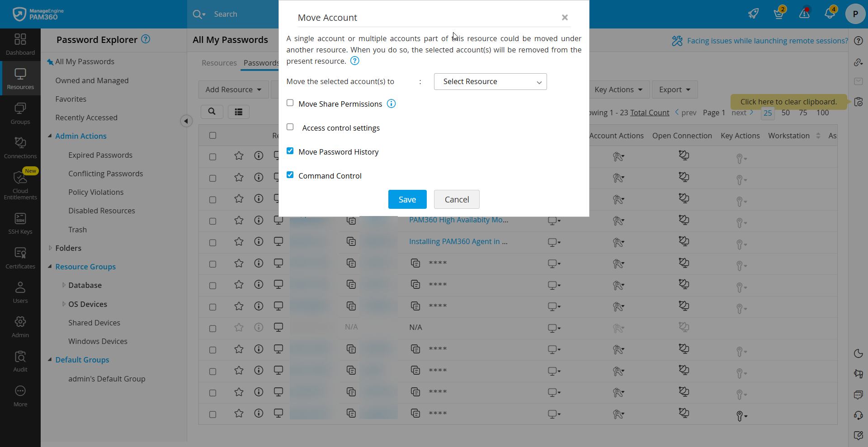Toggle dark mode via the moon icon
Viewport: 868px width, 447px height.
[x=859, y=353]
